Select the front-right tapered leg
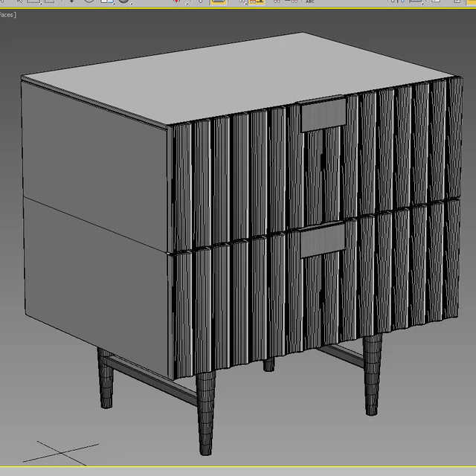Screen dimensions: 476x476 click(x=372, y=374)
